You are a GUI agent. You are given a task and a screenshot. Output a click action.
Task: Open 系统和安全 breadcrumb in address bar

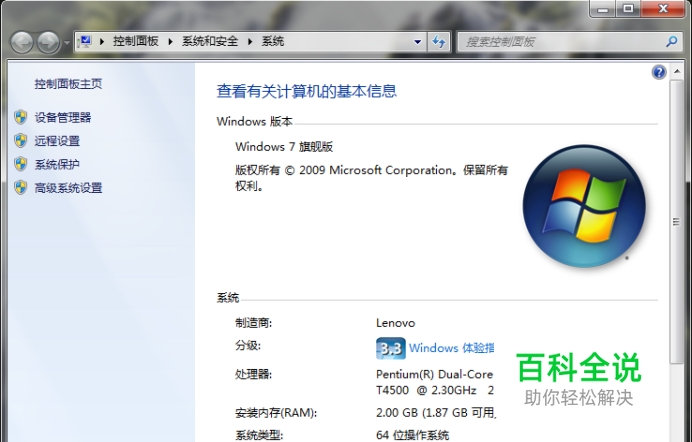point(210,41)
